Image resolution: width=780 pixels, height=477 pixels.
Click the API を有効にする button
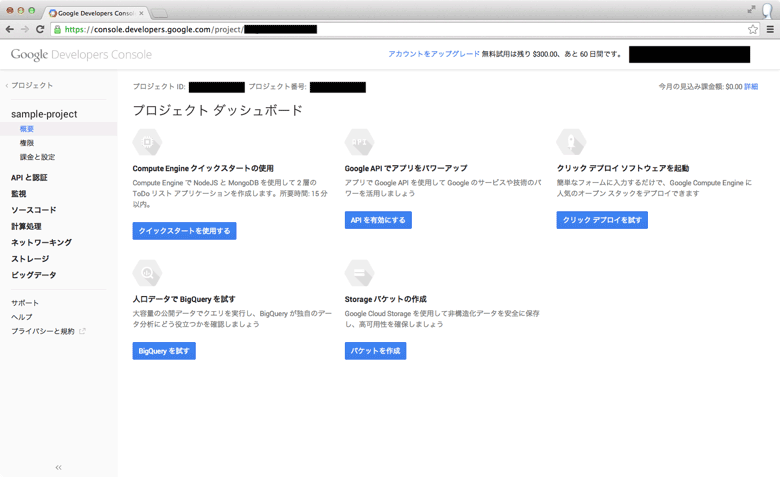(x=378, y=220)
